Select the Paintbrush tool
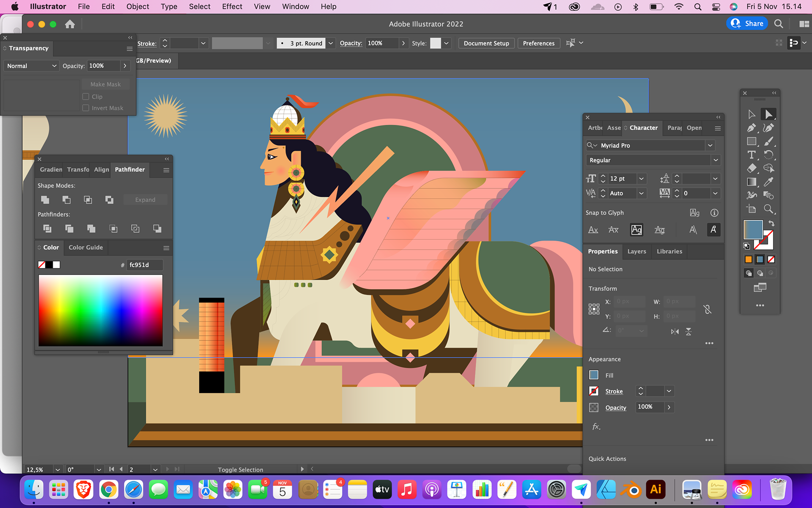The width and height of the screenshot is (812, 508). [768, 141]
